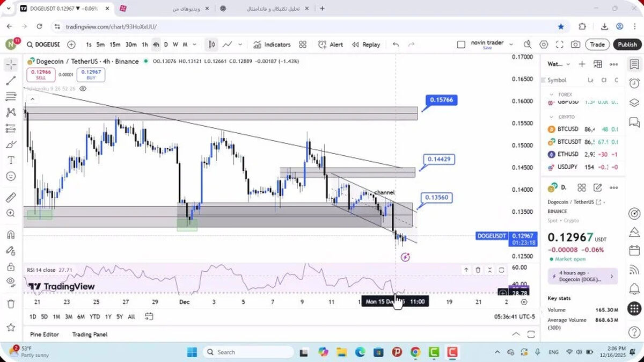Select the crosshair cursor tool
This screenshot has width=644, height=362.
coord(11,65)
